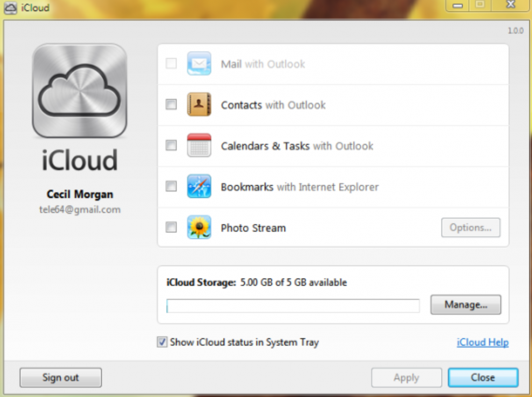Click the account name Cecil Morgan

80,194
